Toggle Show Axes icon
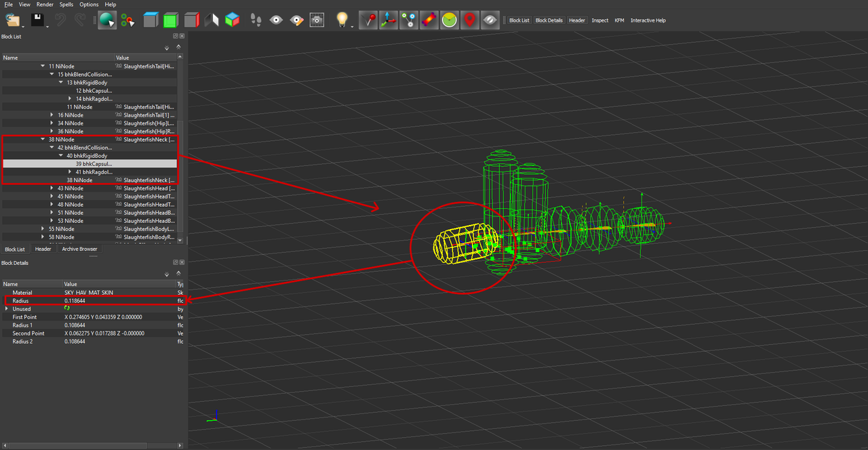The width and height of the screenshot is (868, 450). click(388, 20)
